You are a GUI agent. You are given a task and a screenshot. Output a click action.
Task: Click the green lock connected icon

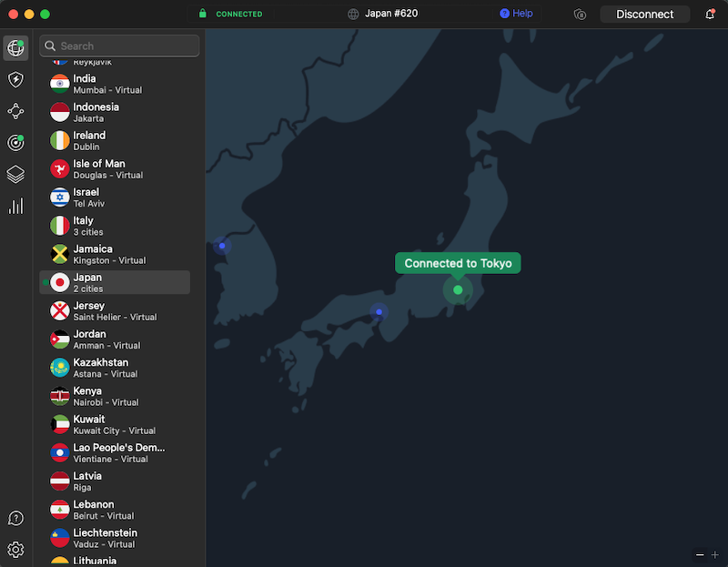(202, 14)
